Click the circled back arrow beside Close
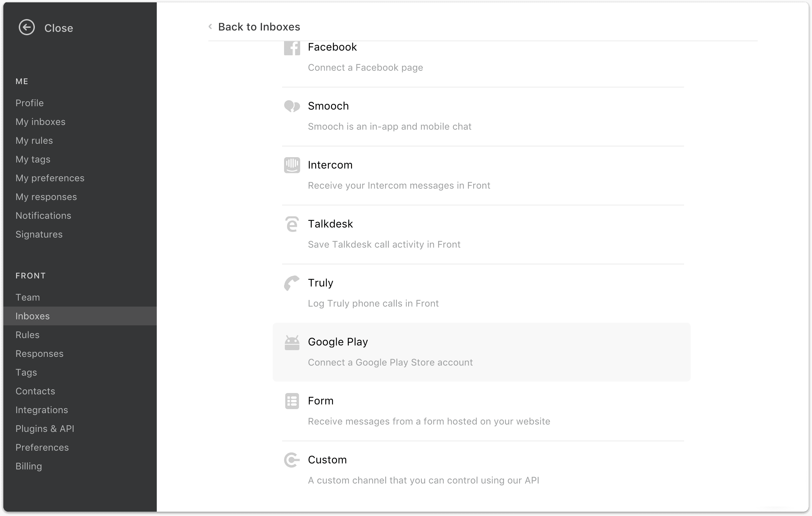Viewport: 812px width, 516px height. (27, 27)
